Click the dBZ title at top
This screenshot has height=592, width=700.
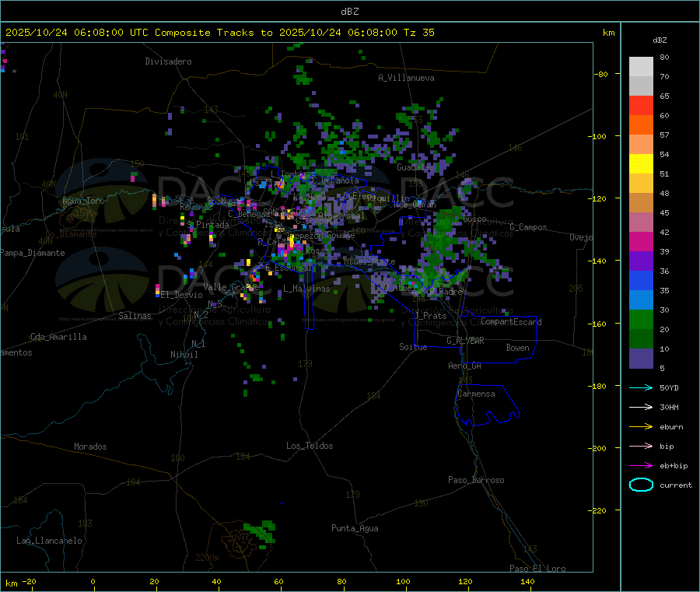coord(349,12)
